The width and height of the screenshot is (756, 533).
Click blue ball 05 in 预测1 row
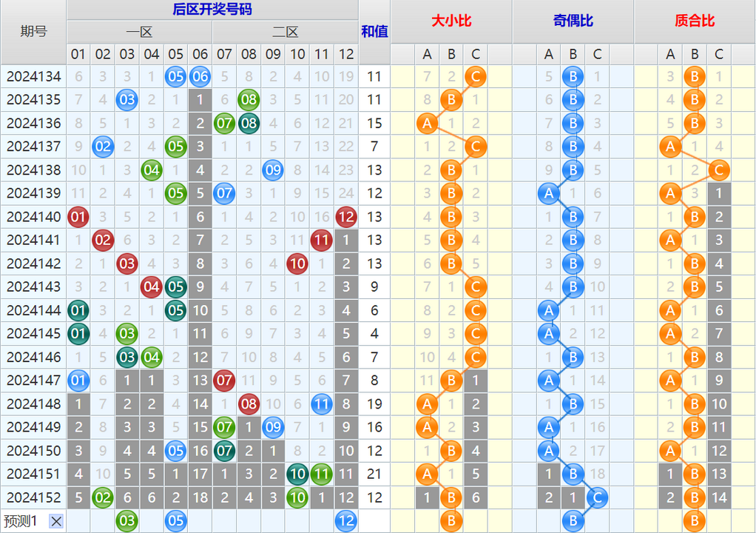[176, 521]
